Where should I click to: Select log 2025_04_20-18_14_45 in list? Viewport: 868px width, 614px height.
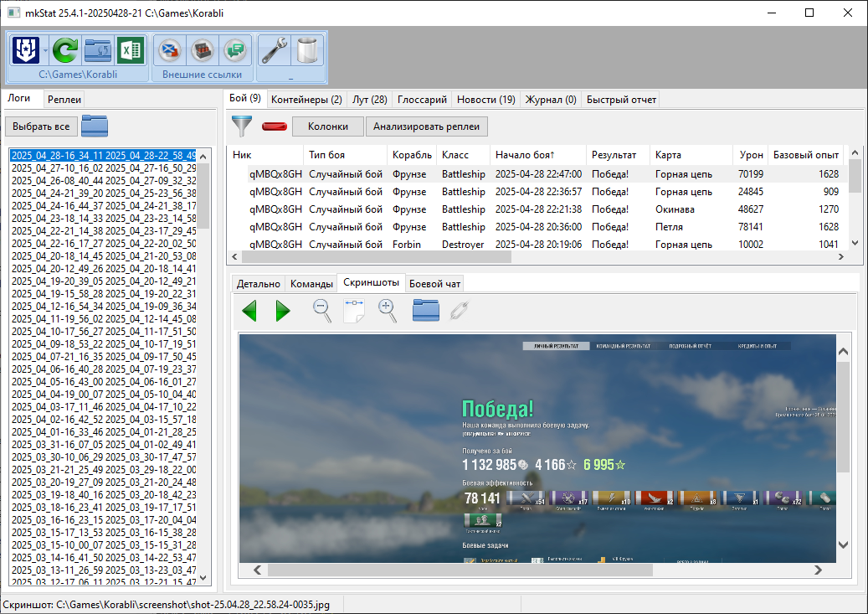104,256
